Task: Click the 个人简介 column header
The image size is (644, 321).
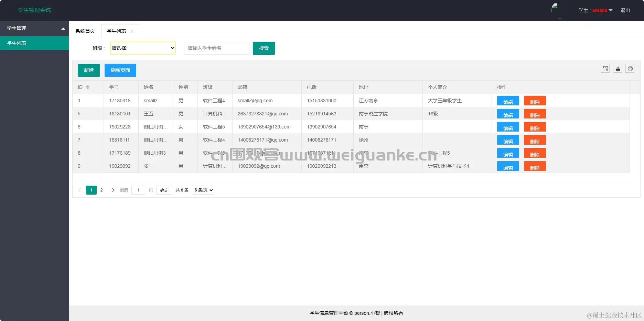Action: point(457,87)
